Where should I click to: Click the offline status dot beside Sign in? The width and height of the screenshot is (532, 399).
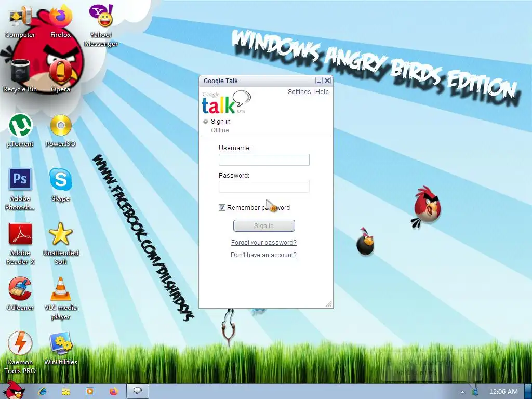205,122
